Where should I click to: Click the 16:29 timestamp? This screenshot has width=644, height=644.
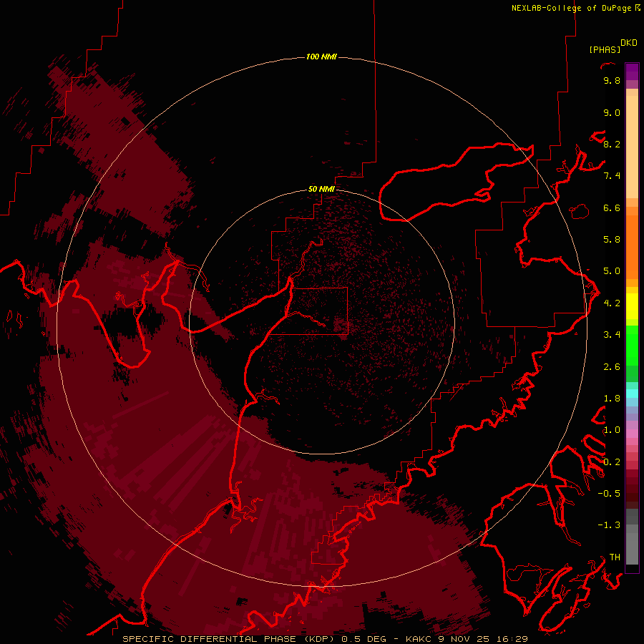(512, 639)
